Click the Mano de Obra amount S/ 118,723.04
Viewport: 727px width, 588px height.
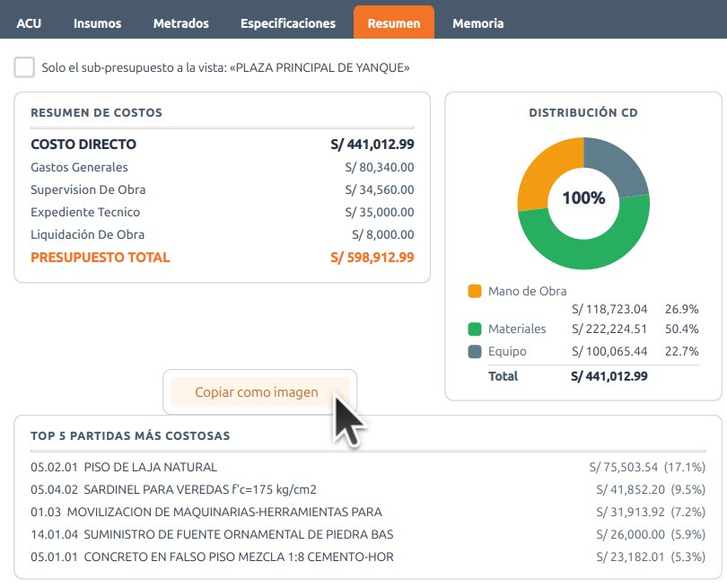point(609,310)
